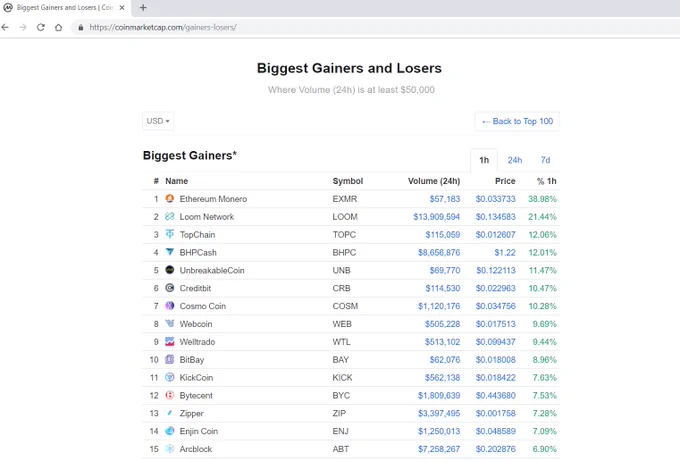
Task: Click the Arcblock coin icon
Action: pyautogui.click(x=170, y=448)
